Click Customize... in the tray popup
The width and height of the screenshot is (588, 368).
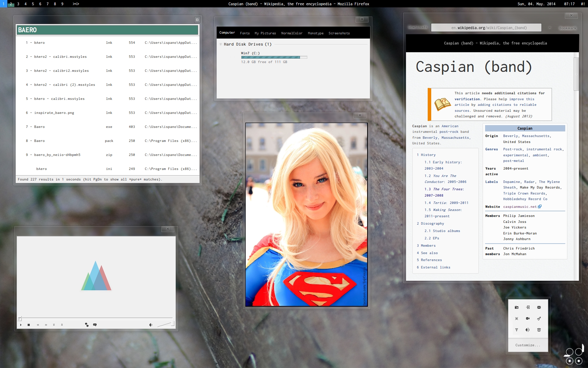click(x=528, y=345)
